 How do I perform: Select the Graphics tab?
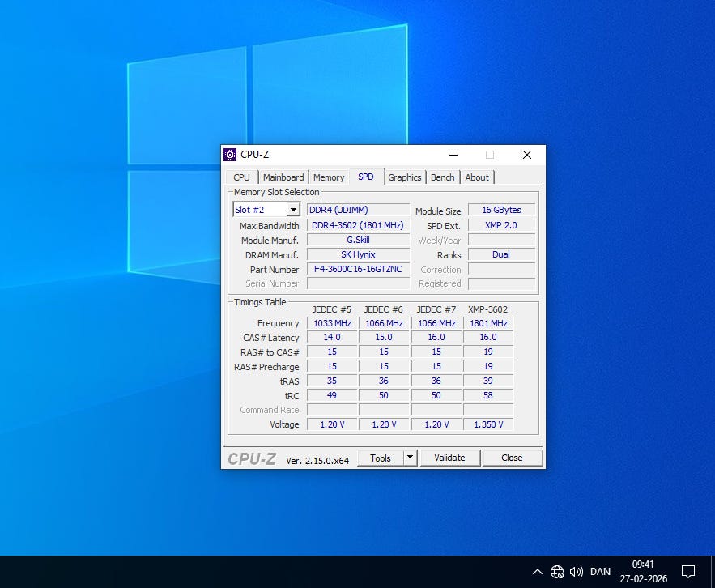404,177
